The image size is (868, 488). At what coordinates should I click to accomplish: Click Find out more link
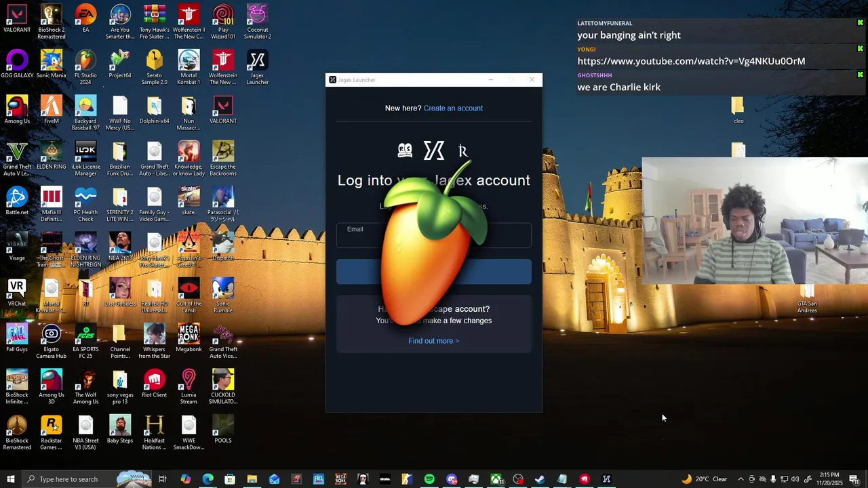[434, 341]
